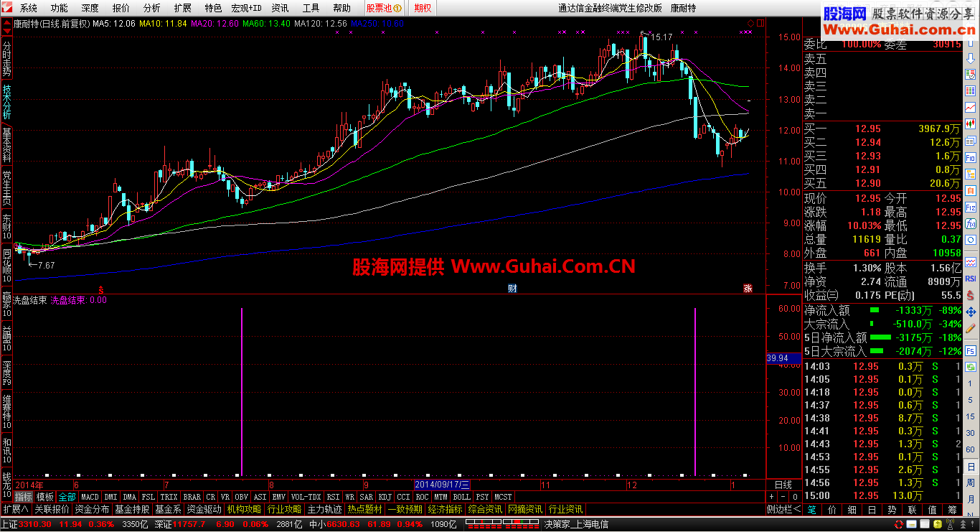Select the 日 daily period button
Image resolution: width=980 pixels, height=532 pixels.
(x=971, y=466)
